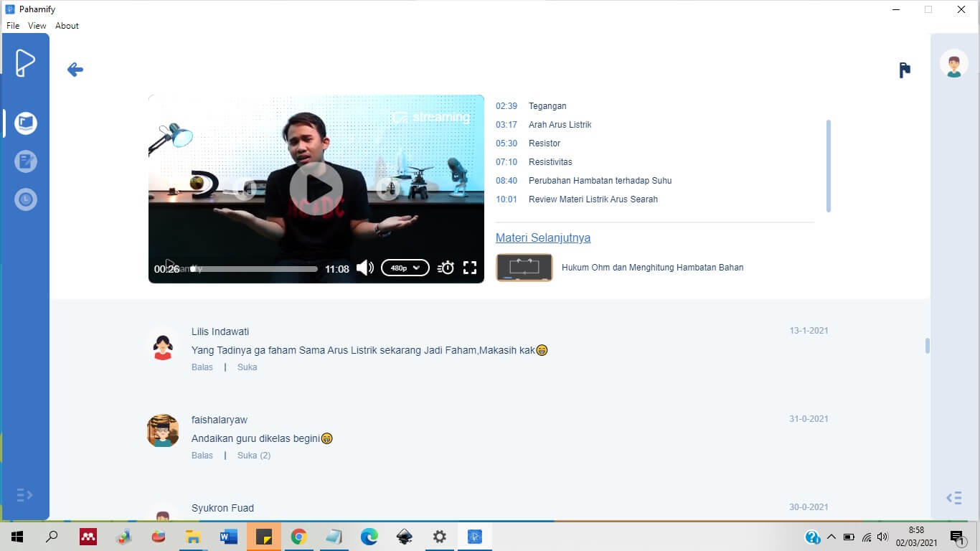
Task: Open the File menu
Action: tap(13, 26)
